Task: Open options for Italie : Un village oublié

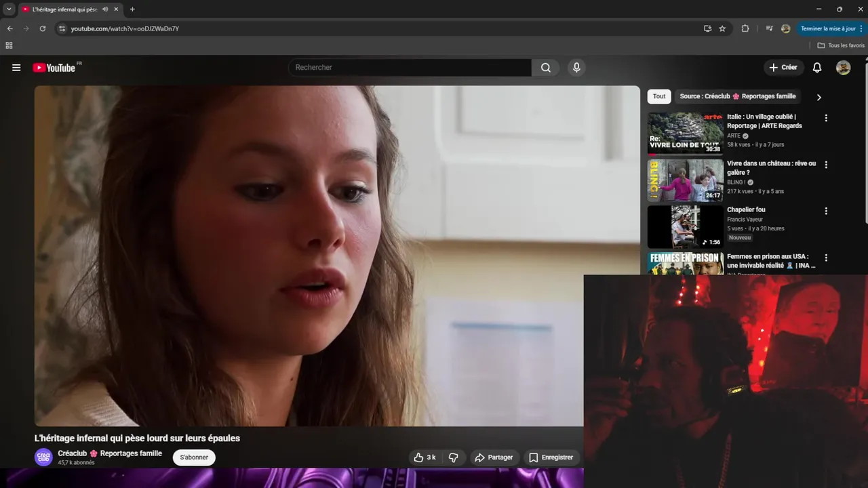Action: pyautogui.click(x=826, y=118)
